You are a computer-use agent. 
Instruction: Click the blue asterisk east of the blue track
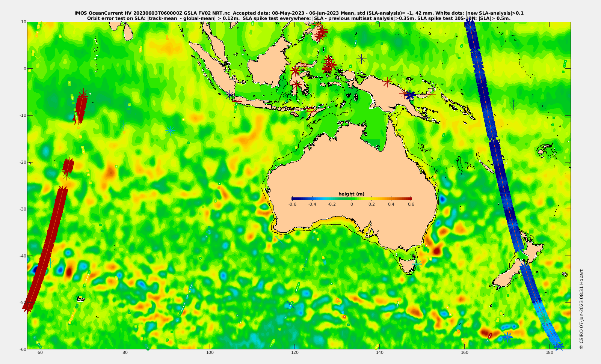tap(513, 105)
